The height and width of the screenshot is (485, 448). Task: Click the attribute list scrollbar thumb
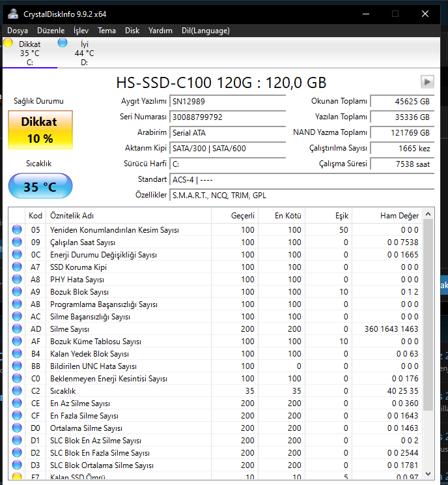click(x=428, y=315)
